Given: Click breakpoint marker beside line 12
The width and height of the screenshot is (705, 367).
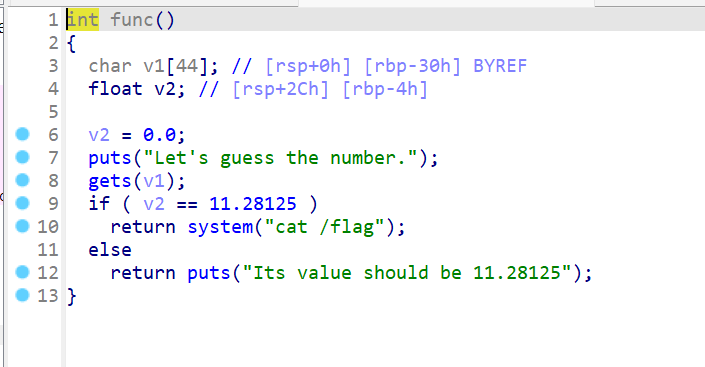Looking at the screenshot, I should pos(22,272).
